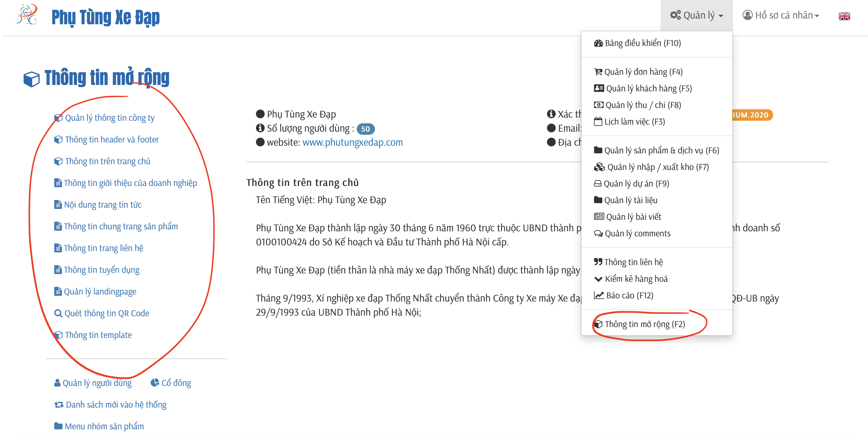Screen dimensions: 868x437
Task: Click the calendar icon for Lịch làm việc
Action: coord(598,121)
